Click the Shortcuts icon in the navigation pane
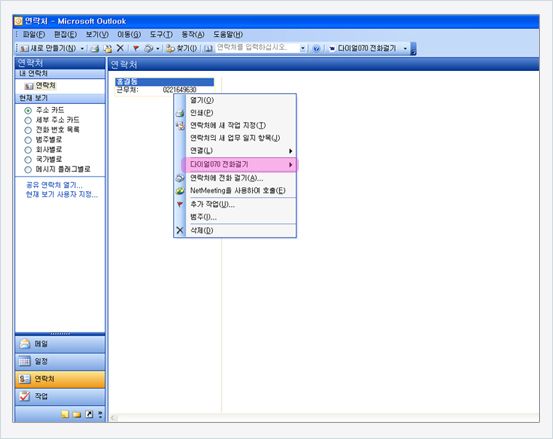 coord(90,415)
